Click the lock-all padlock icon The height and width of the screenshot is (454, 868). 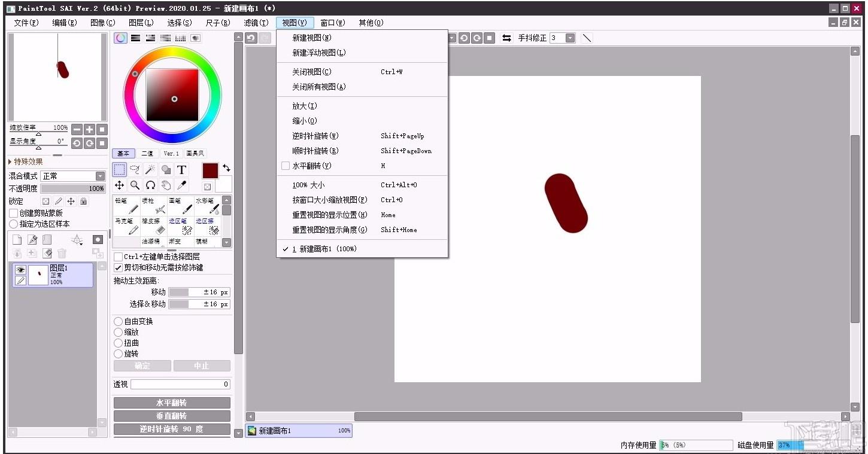tap(84, 202)
